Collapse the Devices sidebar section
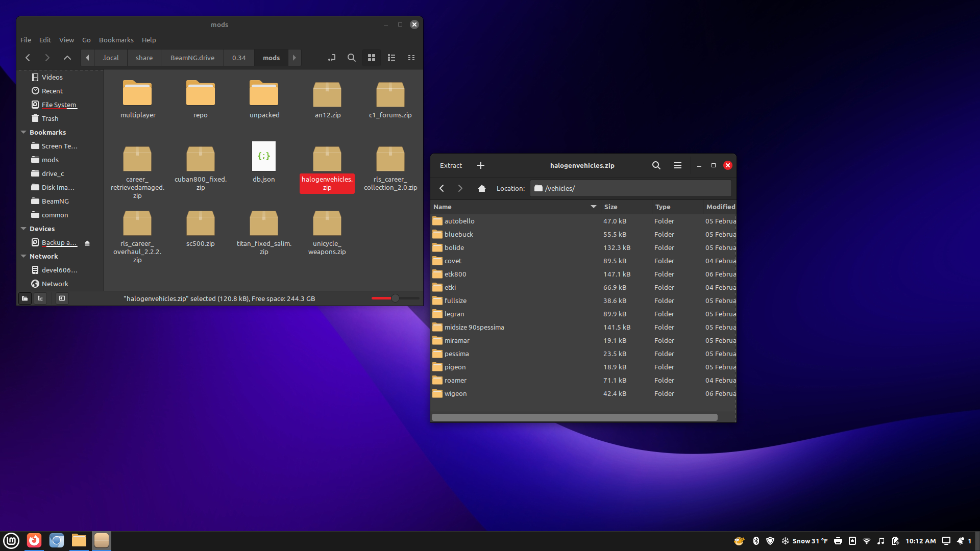980x551 pixels. (23, 229)
